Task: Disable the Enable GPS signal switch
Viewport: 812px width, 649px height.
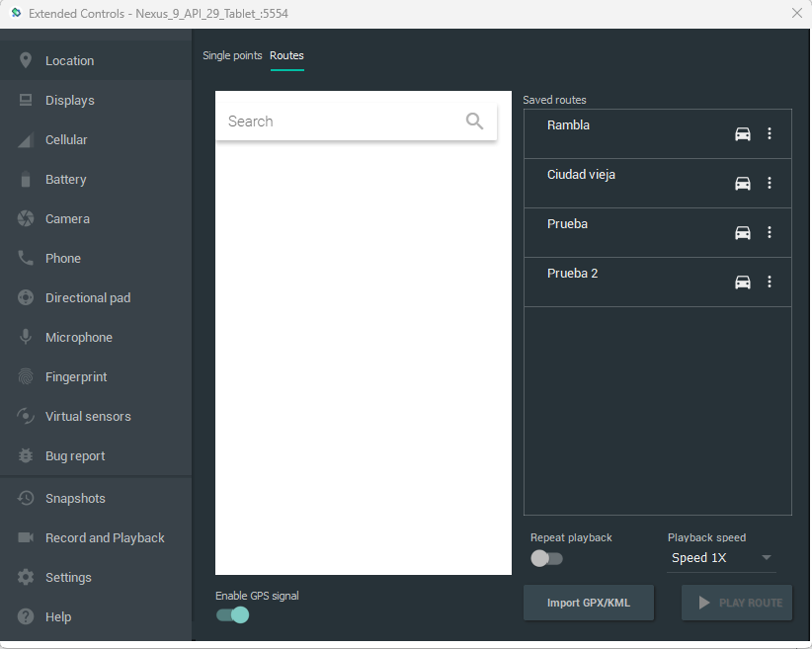Action: (x=232, y=615)
